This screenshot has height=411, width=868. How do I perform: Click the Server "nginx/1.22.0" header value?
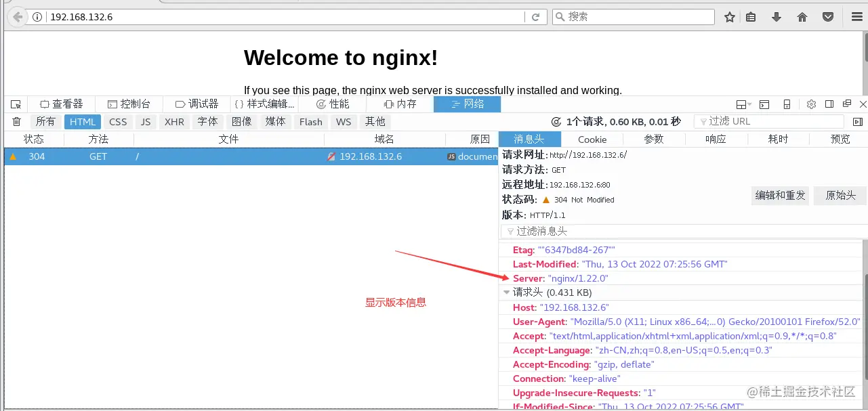pos(578,278)
